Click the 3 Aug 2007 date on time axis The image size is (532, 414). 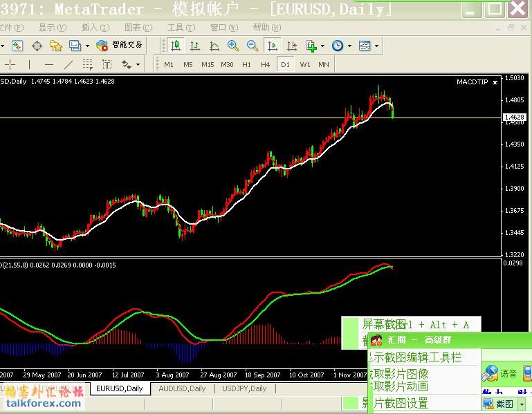click(172, 375)
